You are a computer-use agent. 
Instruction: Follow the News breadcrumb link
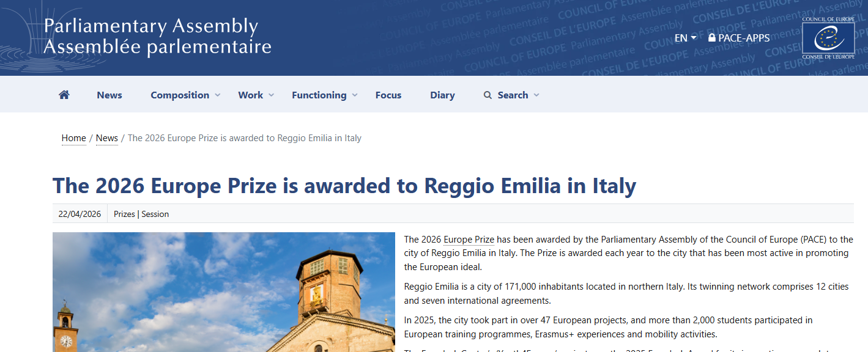coord(107,138)
